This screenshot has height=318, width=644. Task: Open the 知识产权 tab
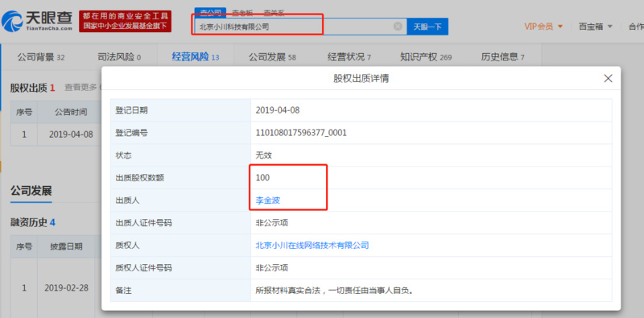(x=426, y=57)
